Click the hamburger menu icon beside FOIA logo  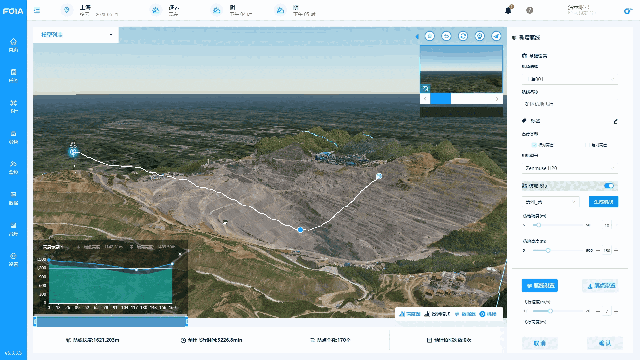click(x=37, y=11)
